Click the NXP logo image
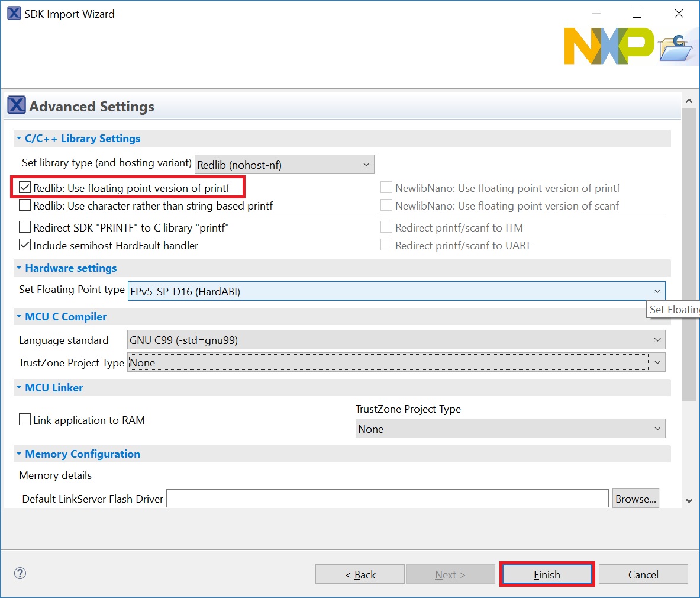The width and height of the screenshot is (700, 598). click(x=609, y=46)
